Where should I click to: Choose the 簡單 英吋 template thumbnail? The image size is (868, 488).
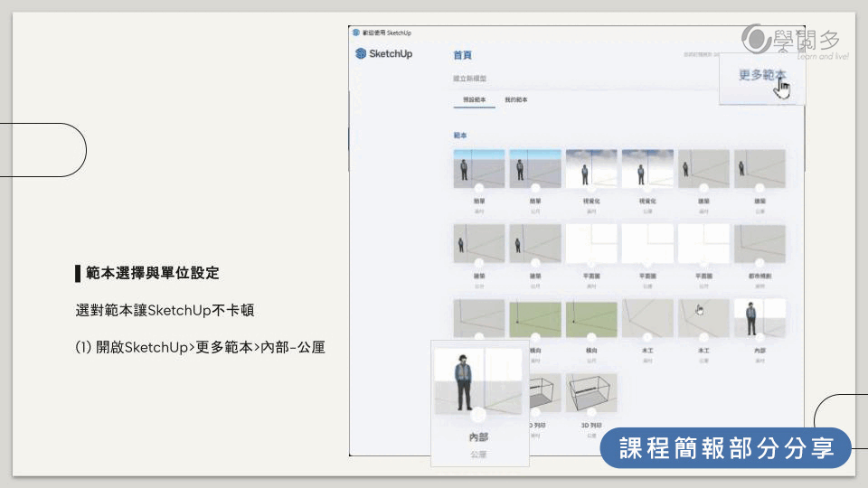(x=479, y=169)
